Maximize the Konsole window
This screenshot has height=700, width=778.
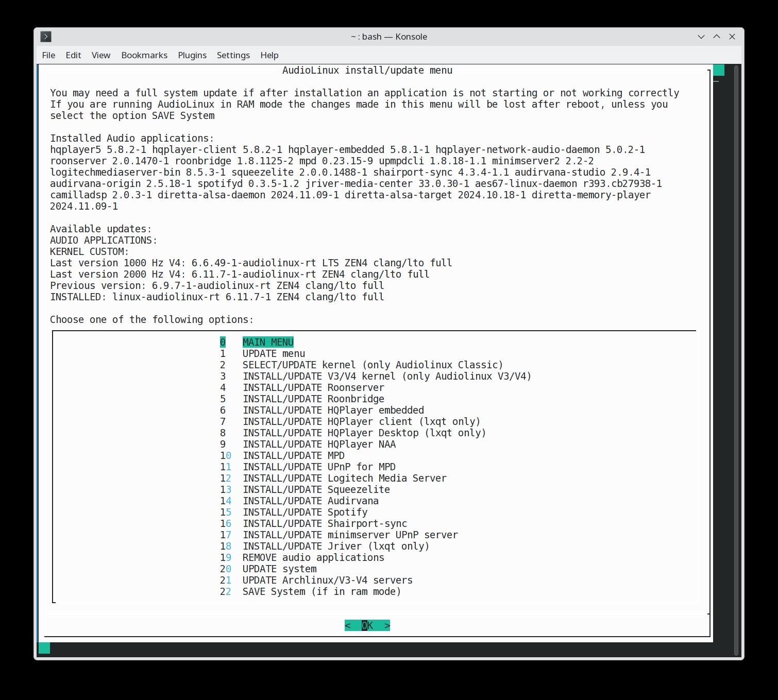[x=716, y=37]
